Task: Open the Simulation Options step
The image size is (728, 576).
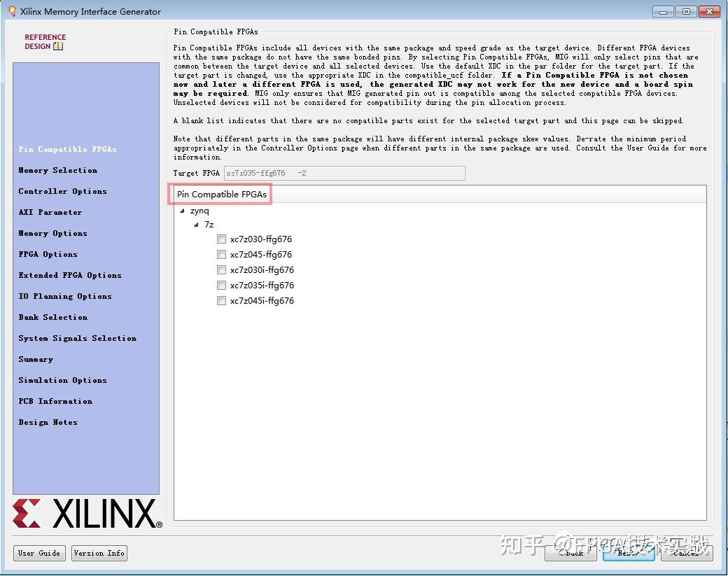Action: tap(62, 380)
